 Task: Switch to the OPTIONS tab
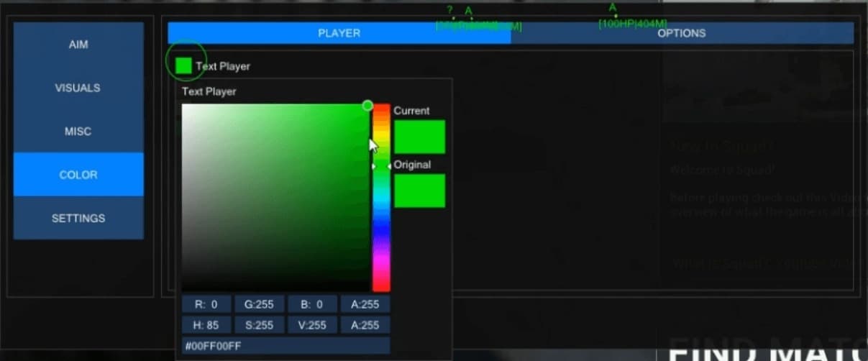click(x=681, y=33)
